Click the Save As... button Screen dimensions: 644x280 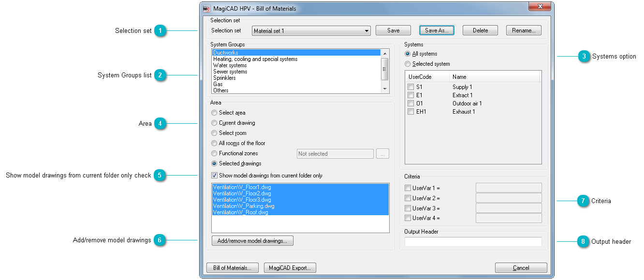coord(437,30)
